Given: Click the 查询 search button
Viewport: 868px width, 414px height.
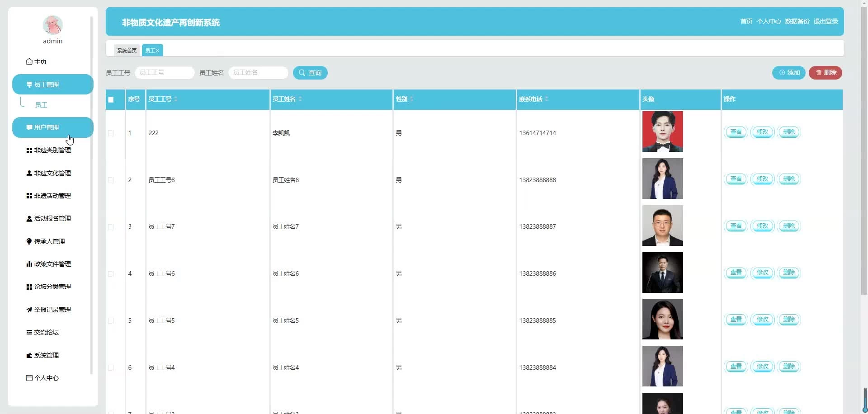Looking at the screenshot, I should tap(310, 73).
